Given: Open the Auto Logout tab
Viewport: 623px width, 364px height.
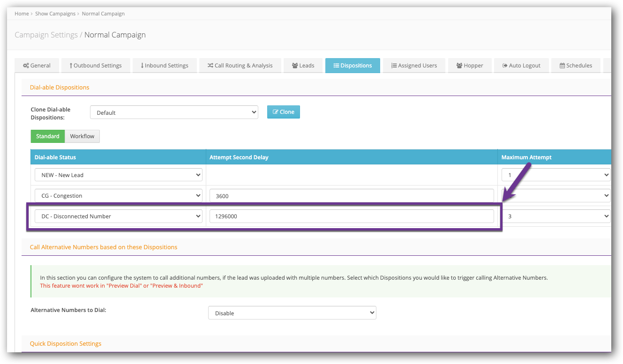Looking at the screenshot, I should [522, 66].
